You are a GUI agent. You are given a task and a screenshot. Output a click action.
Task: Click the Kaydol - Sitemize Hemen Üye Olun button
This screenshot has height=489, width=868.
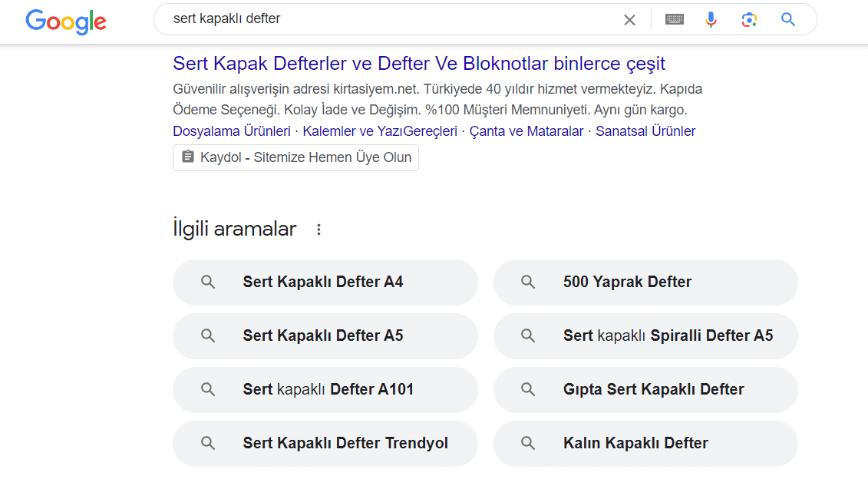coord(295,157)
